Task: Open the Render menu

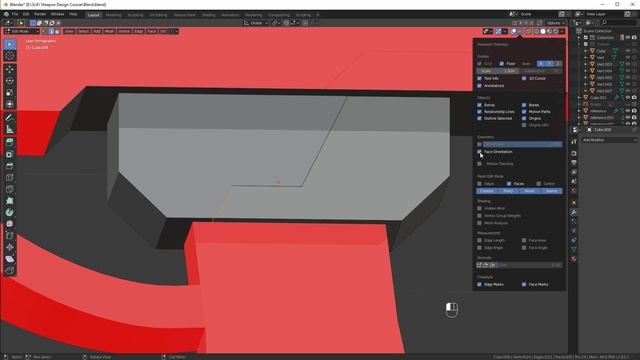Action: [40, 14]
